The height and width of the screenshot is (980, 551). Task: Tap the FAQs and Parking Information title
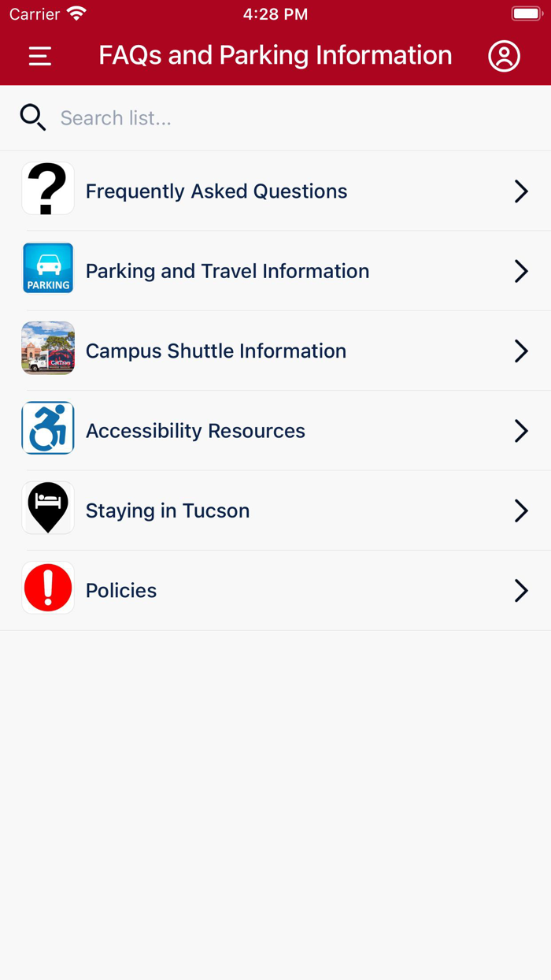[275, 56]
